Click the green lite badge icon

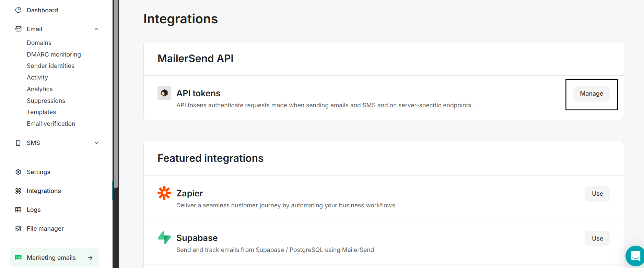pyautogui.click(x=18, y=257)
